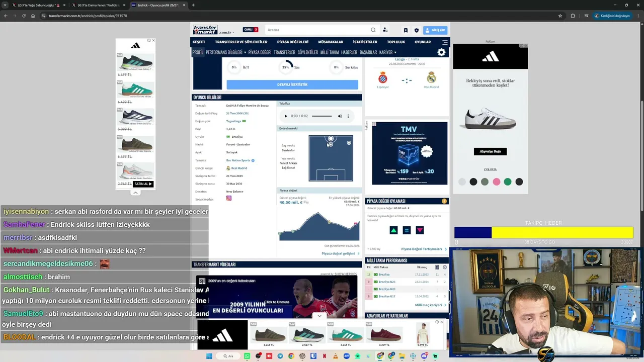The width and height of the screenshot is (644, 362).
Task: Open the CANLI live scores badge
Action: (x=250, y=30)
